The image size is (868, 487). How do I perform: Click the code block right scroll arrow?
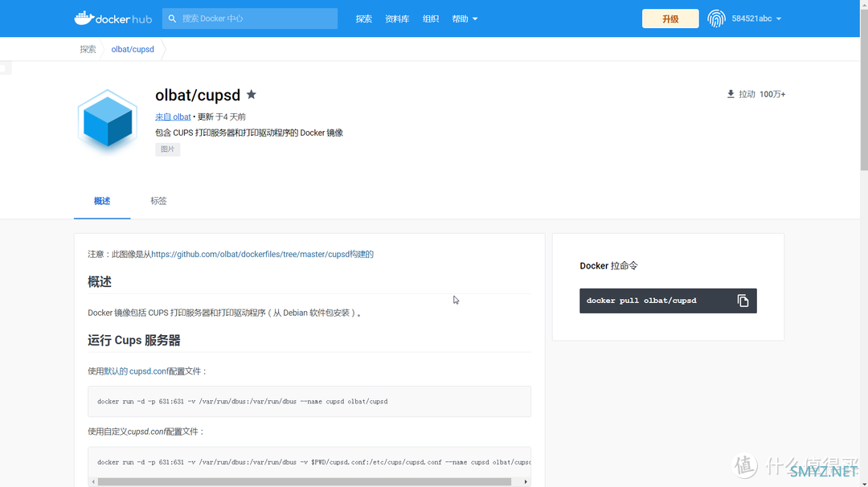click(x=526, y=482)
